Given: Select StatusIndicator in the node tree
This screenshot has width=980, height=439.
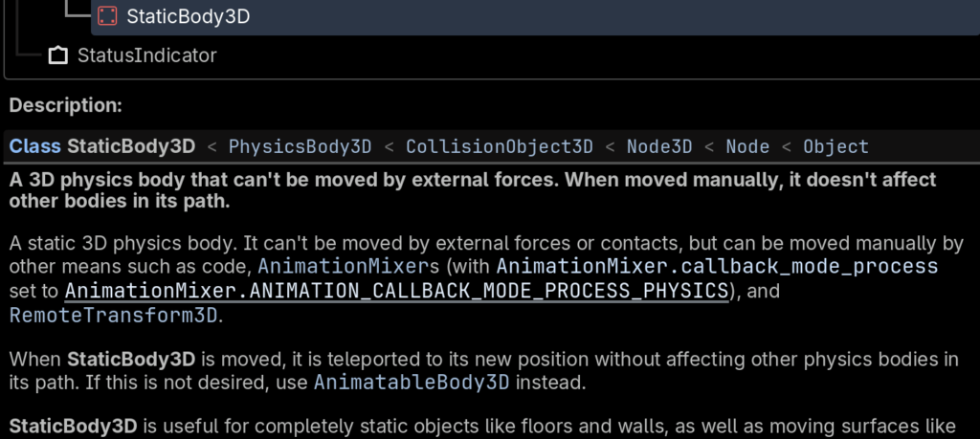Looking at the screenshot, I should tap(146, 55).
